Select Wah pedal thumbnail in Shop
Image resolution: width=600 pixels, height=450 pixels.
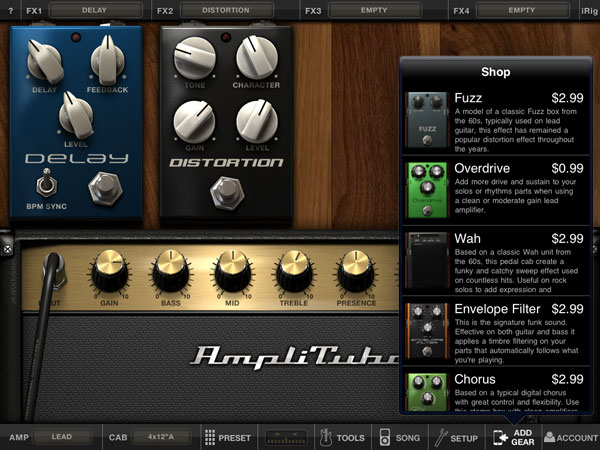(x=427, y=260)
